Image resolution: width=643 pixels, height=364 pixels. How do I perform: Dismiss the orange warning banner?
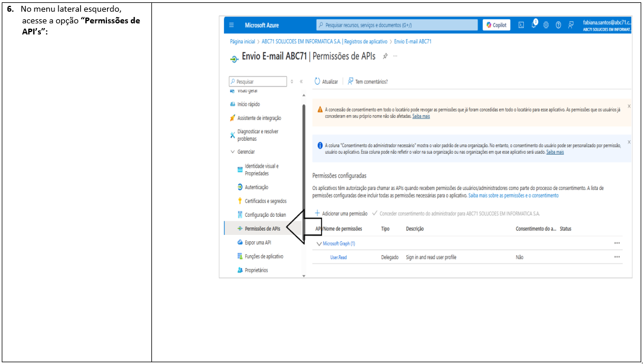pyautogui.click(x=629, y=106)
